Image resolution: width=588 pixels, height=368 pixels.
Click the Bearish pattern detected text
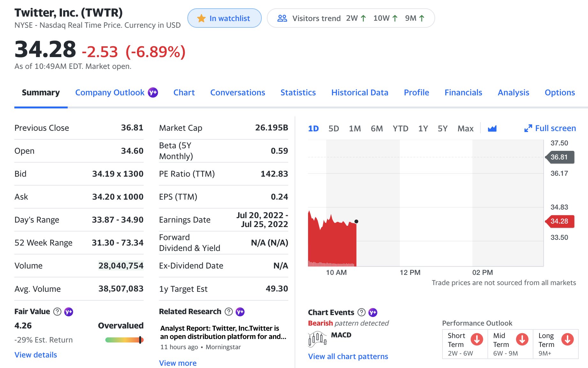[x=348, y=323]
